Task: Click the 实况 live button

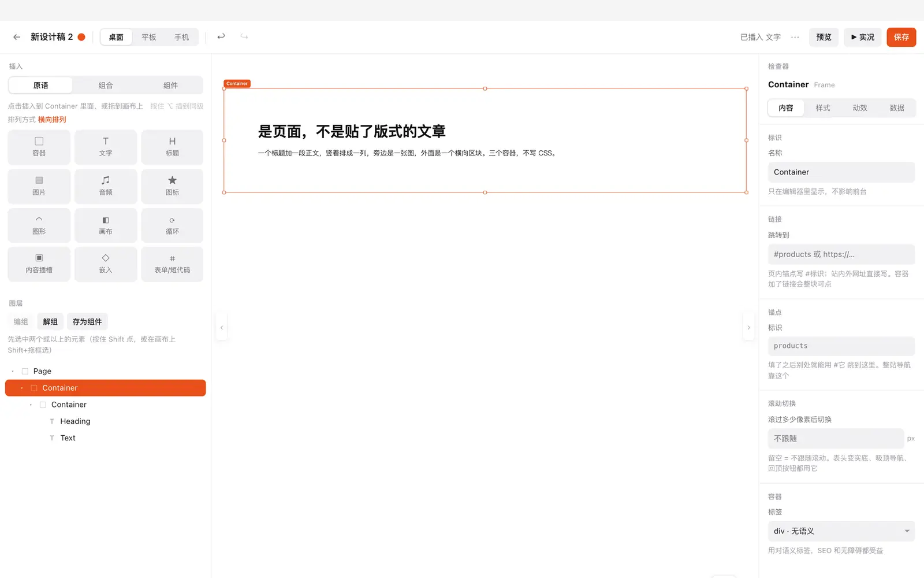Action: tap(863, 37)
